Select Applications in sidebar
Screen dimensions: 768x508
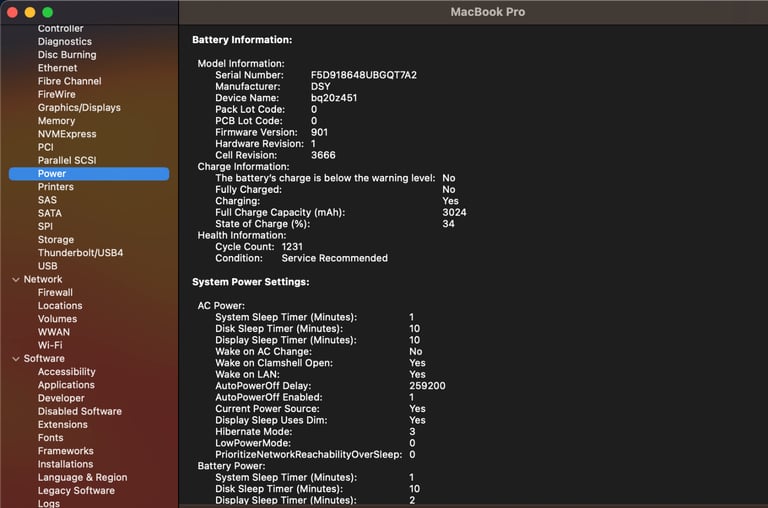point(66,386)
